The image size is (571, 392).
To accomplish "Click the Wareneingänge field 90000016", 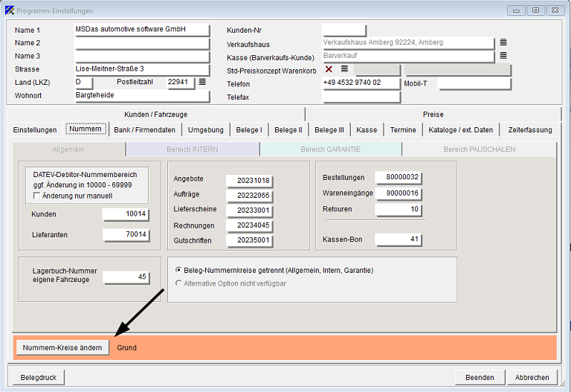I will click(x=399, y=193).
